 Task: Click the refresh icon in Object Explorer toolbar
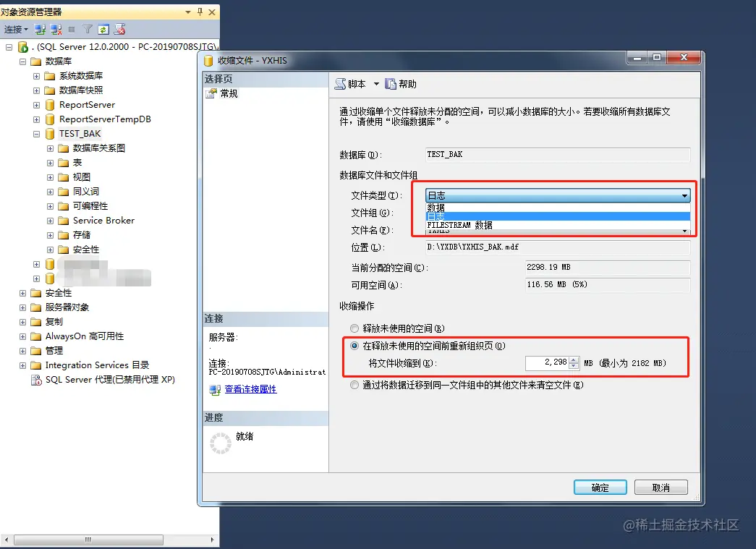(x=103, y=30)
